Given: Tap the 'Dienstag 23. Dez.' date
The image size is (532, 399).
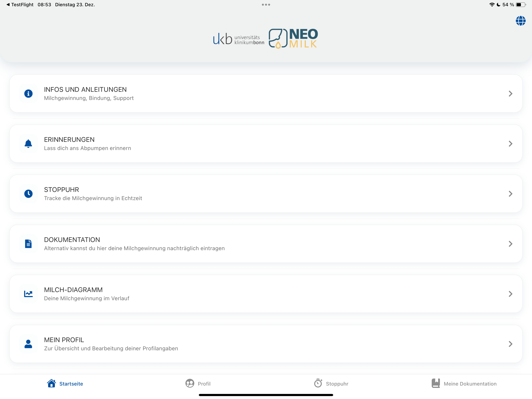Looking at the screenshot, I should pos(75,4).
